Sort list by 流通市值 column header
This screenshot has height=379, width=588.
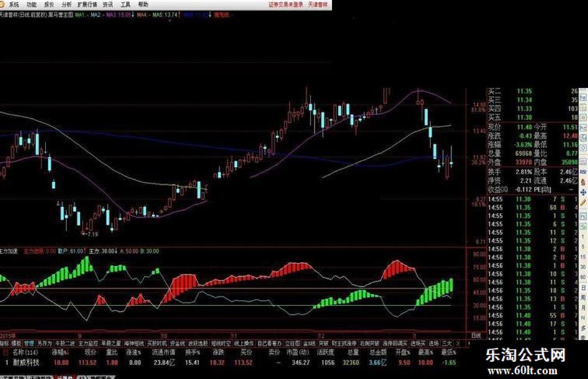point(164,353)
